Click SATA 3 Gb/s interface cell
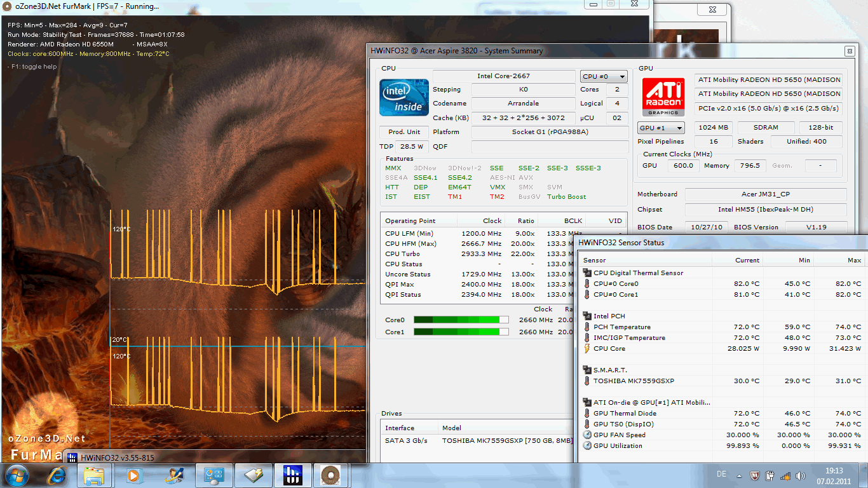This screenshot has height=488, width=868. (x=407, y=441)
